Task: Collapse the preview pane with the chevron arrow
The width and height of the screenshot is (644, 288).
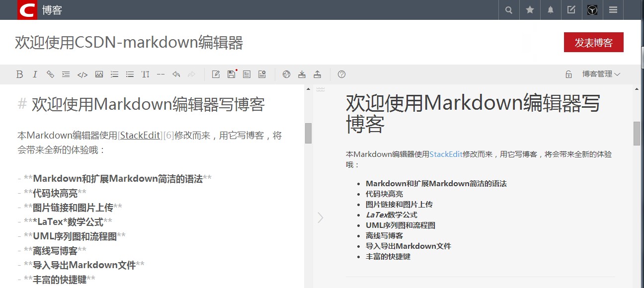Action: [321, 217]
